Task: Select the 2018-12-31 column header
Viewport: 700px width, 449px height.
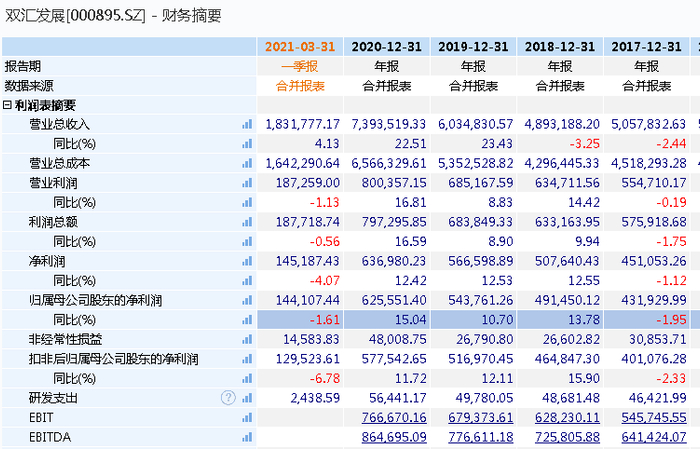Action: pyautogui.click(x=560, y=47)
